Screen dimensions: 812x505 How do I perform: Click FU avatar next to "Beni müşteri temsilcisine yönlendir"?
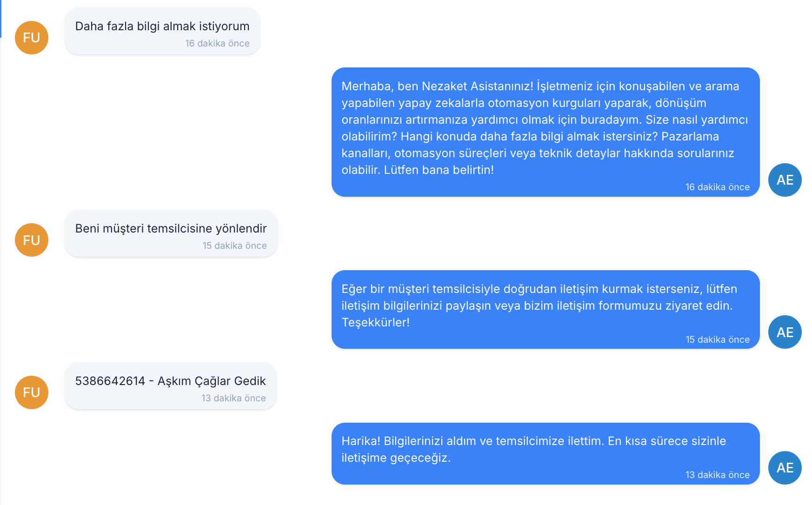click(x=32, y=240)
